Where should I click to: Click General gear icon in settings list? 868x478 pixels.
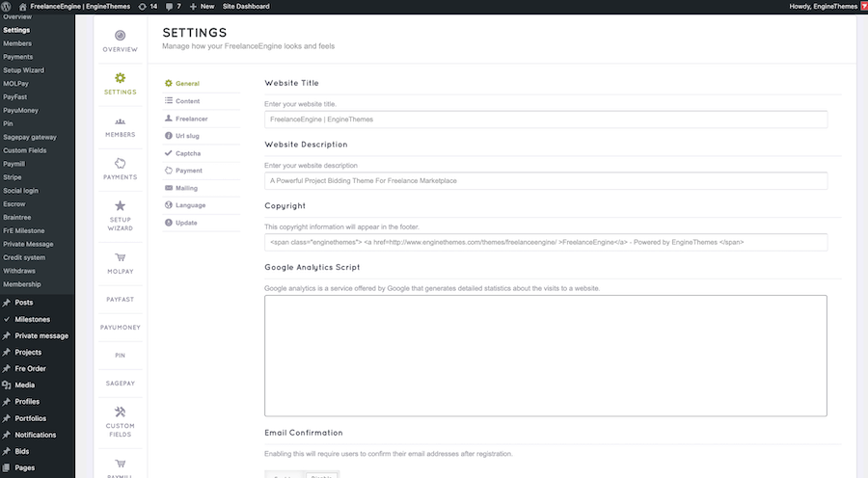169,83
